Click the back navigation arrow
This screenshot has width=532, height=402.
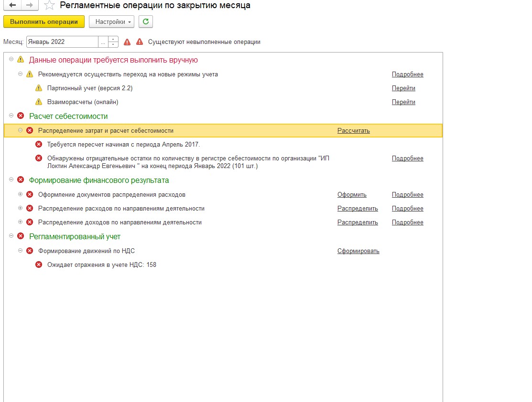[12, 5]
